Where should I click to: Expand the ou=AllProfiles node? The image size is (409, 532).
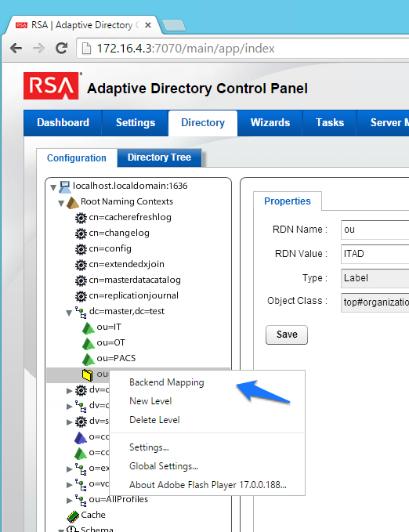[69, 501]
